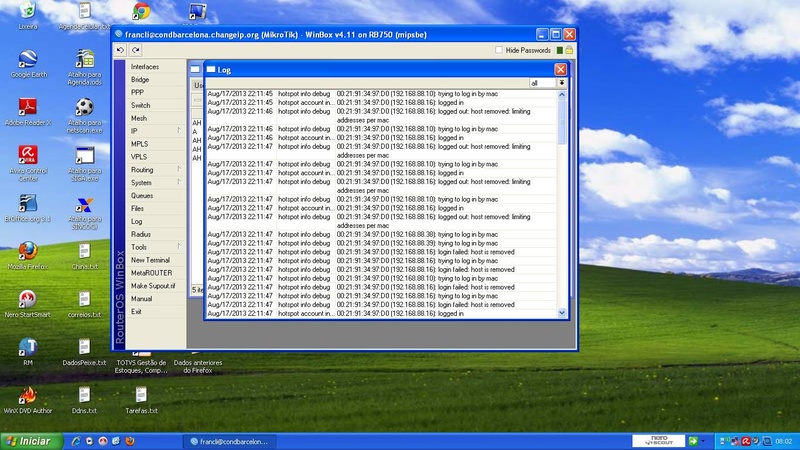Click the Iniciar start button
Viewport: 800px width, 450px height.
coord(31,441)
